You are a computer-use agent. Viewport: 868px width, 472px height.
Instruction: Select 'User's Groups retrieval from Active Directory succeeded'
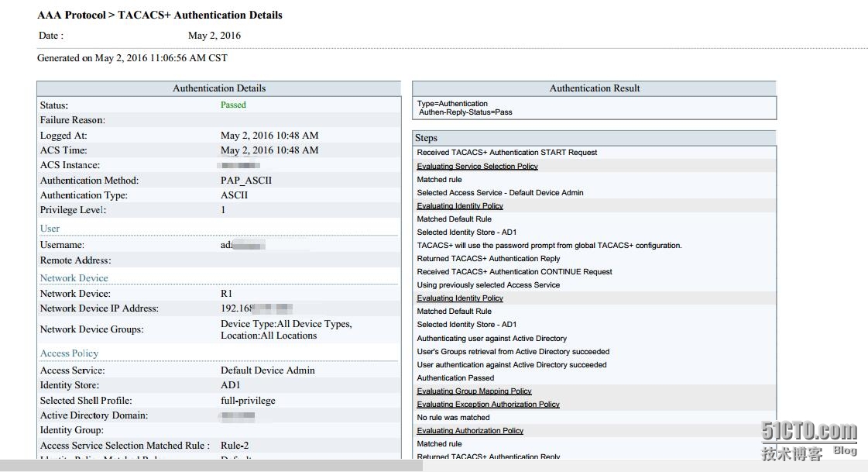tap(513, 352)
